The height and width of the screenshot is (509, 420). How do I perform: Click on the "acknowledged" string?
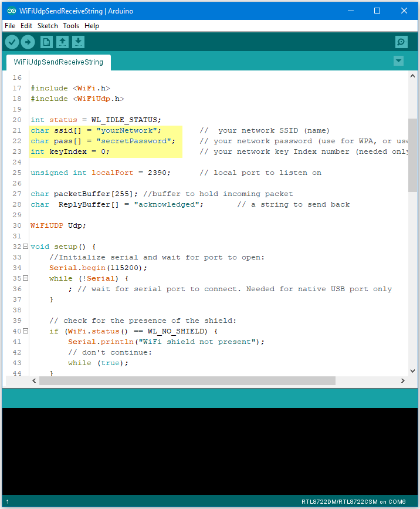tap(167, 204)
